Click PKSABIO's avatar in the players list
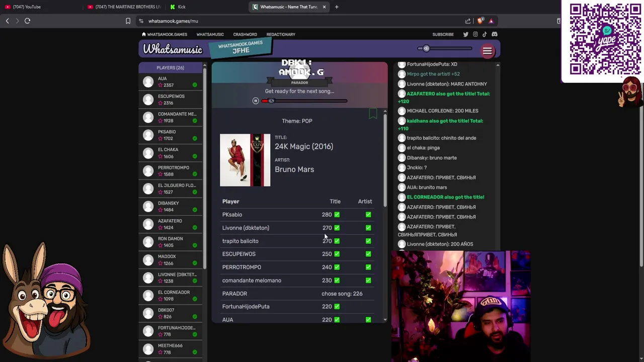644x362 pixels. click(148, 135)
